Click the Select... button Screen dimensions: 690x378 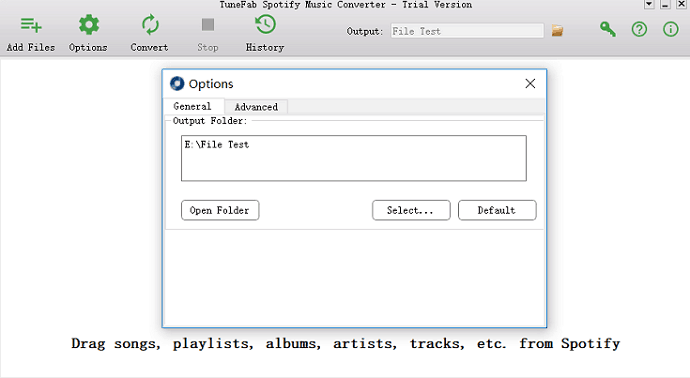pos(411,210)
